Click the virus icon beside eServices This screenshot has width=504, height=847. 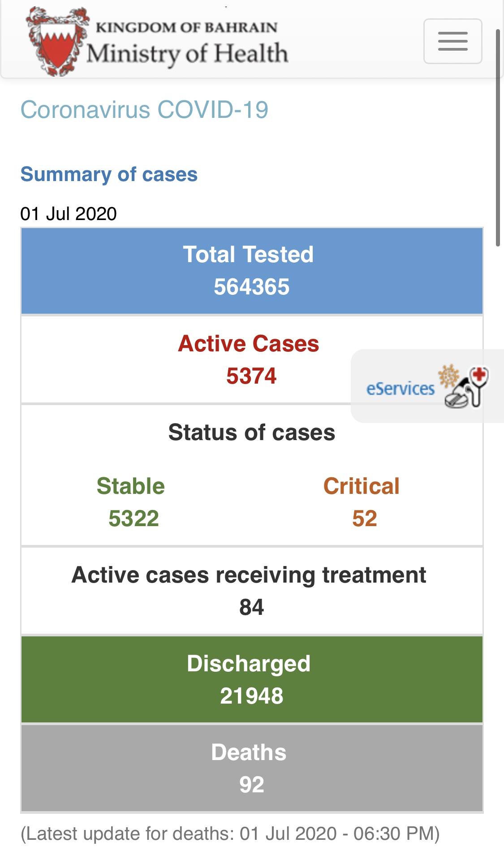449,376
